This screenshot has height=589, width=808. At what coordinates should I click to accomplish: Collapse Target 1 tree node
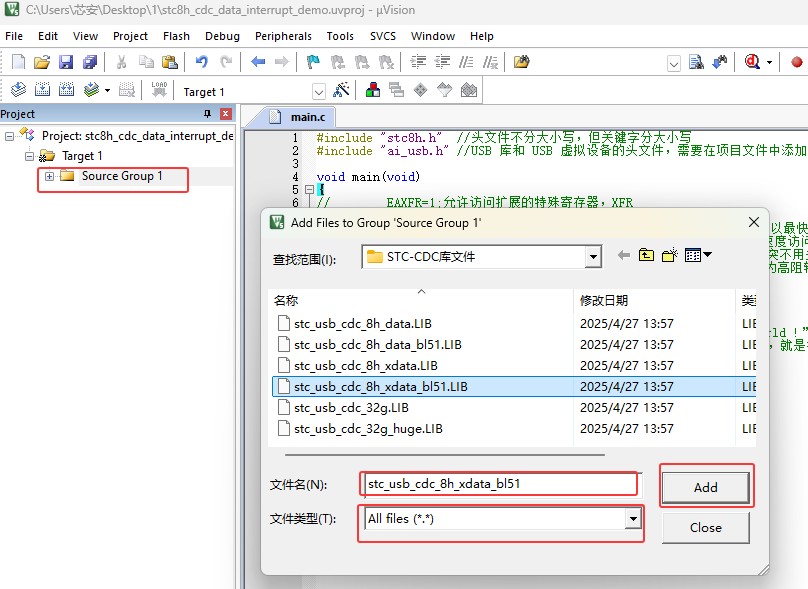coord(29,156)
